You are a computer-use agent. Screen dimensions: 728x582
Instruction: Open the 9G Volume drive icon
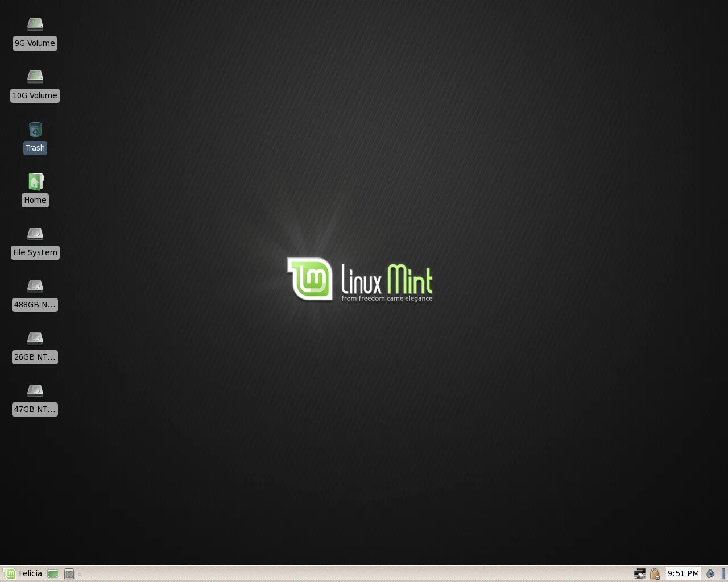click(35, 24)
